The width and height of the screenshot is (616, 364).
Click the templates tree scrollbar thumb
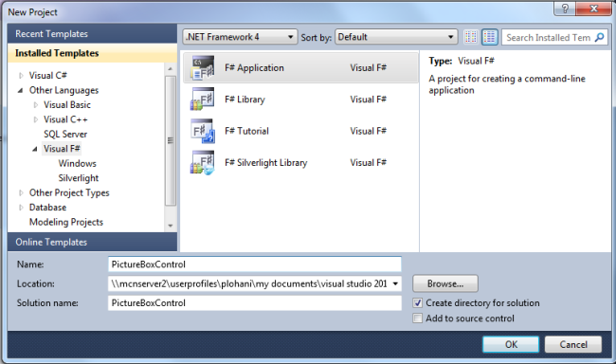coord(170,140)
